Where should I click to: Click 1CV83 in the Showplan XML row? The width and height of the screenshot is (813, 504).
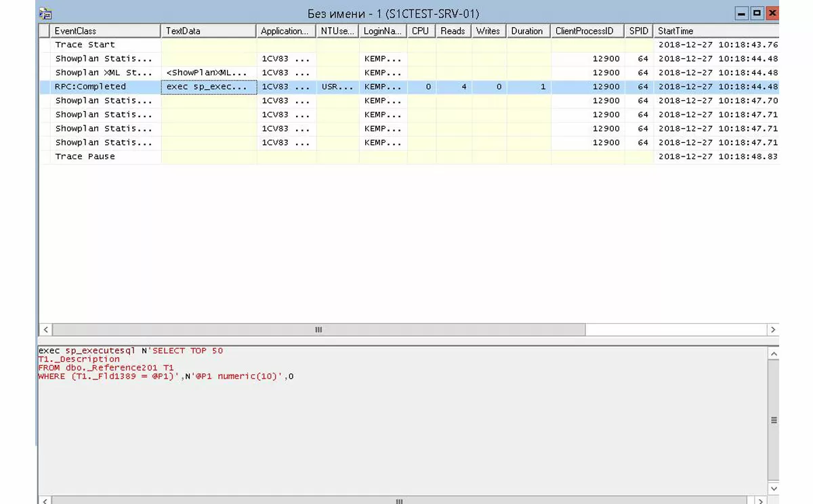click(287, 72)
